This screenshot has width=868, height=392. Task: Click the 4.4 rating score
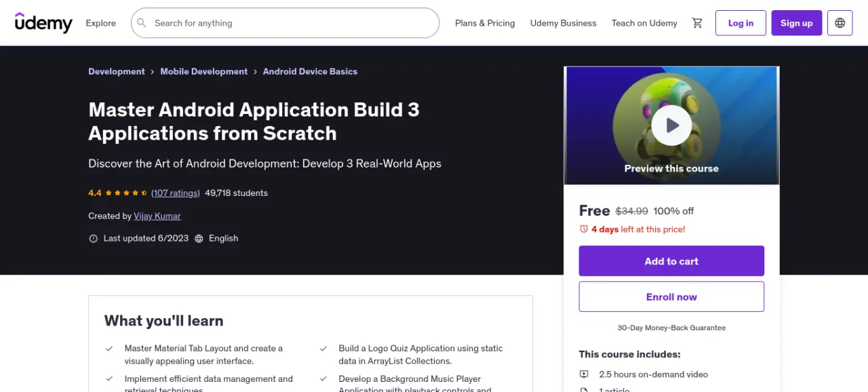95,193
